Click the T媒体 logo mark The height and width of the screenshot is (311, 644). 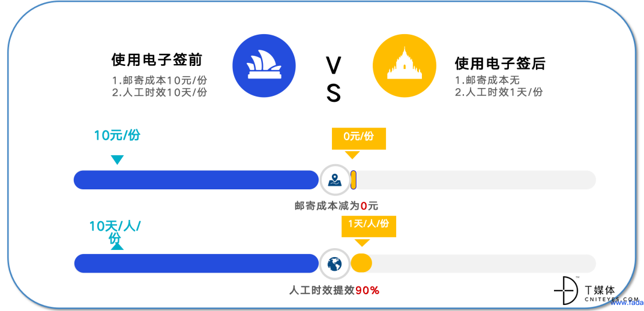[x=567, y=290]
